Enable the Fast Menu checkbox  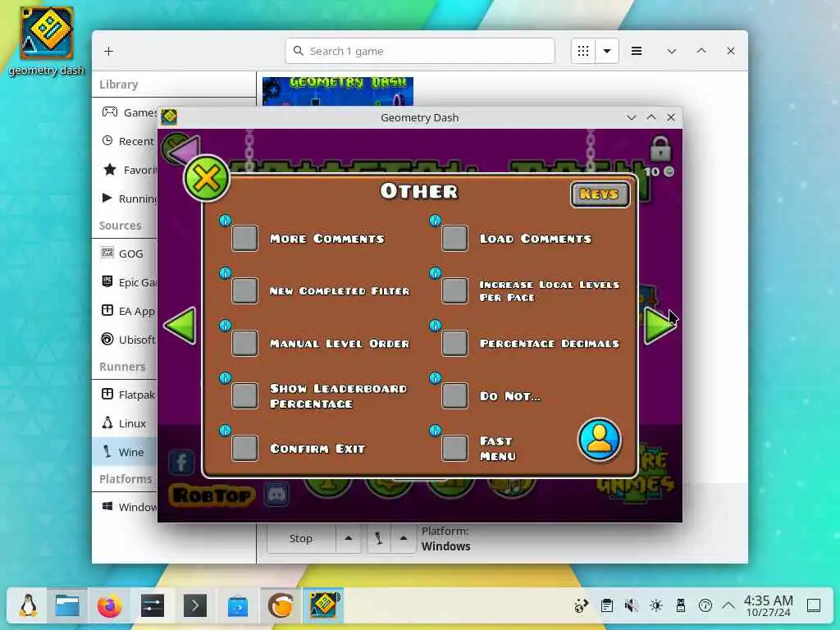tap(454, 448)
